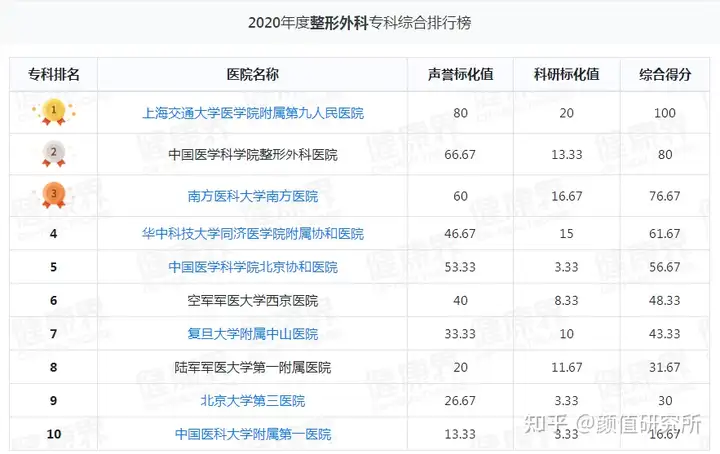Open 上海交通大学医学院附属第九人民医院 link

click(x=253, y=113)
